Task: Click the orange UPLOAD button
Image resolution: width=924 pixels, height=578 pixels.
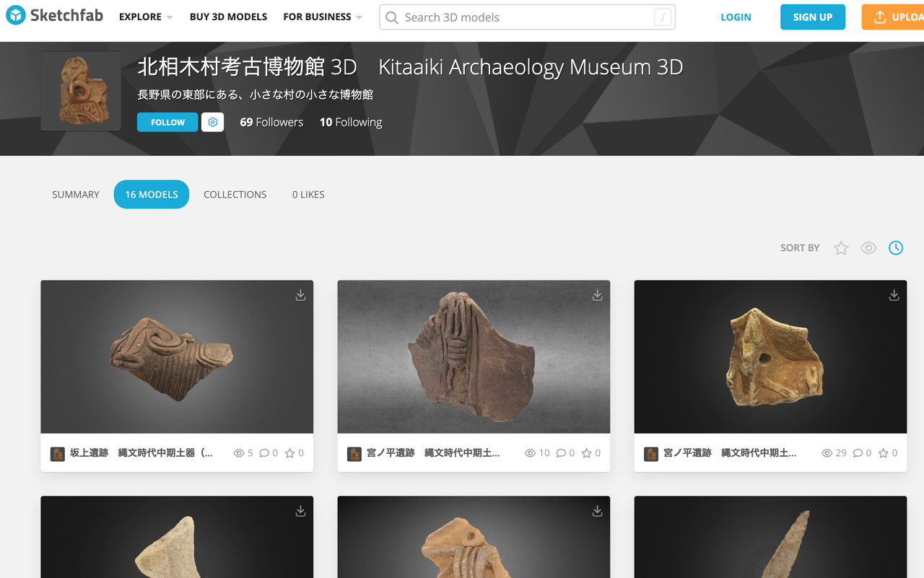Action: [893, 17]
